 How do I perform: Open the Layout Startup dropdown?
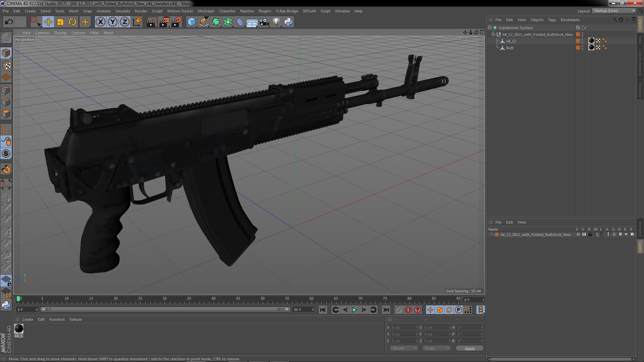point(614,11)
